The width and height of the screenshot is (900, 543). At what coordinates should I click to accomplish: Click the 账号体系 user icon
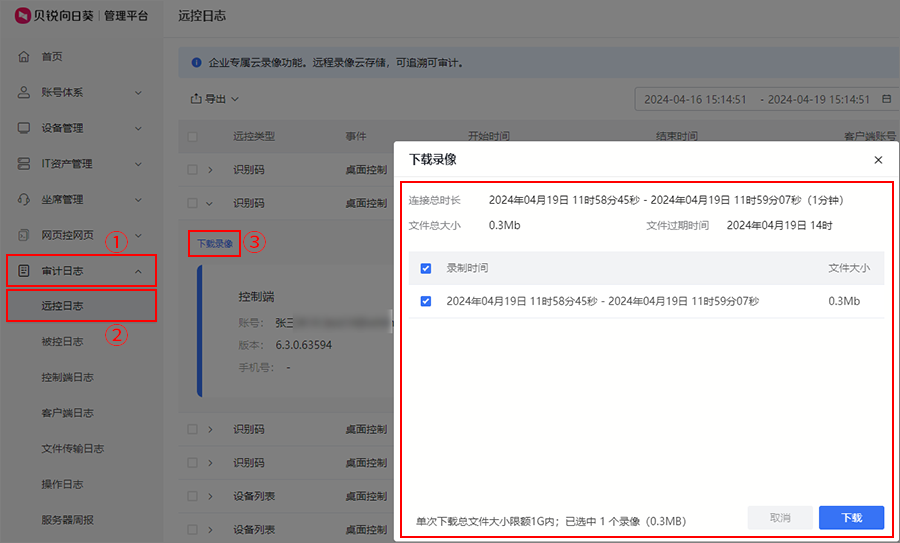[x=24, y=92]
